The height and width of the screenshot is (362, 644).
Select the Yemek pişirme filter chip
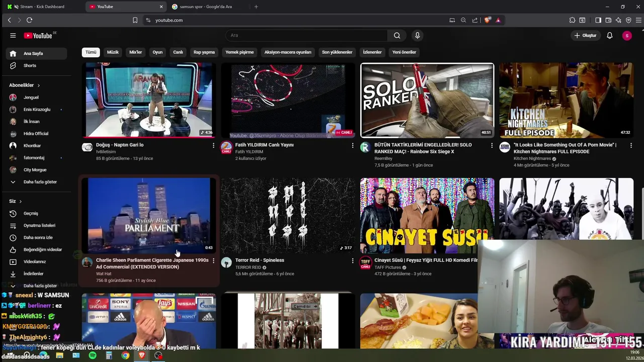pyautogui.click(x=239, y=52)
